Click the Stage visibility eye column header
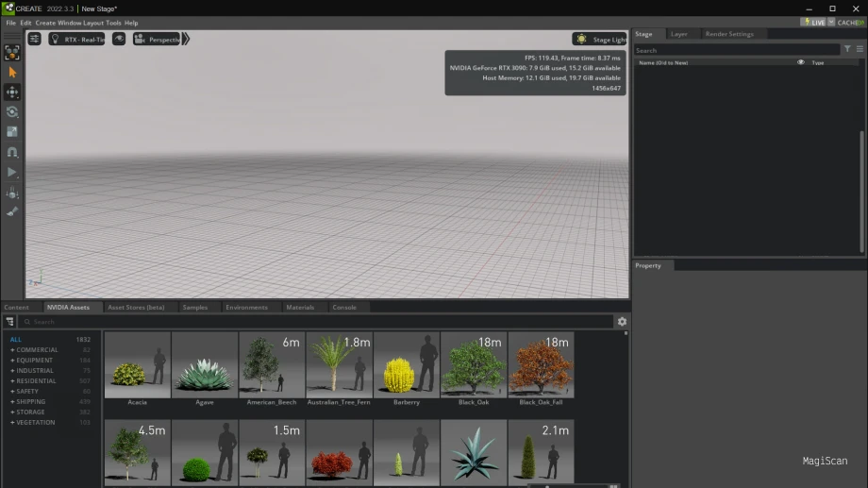The height and width of the screenshot is (488, 868). (800, 62)
